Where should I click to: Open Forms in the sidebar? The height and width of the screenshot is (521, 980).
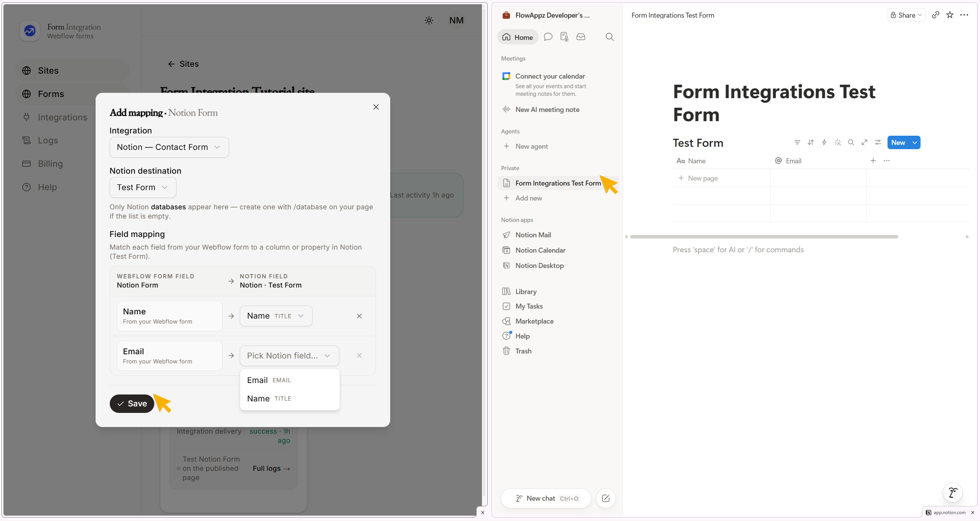coord(72,94)
